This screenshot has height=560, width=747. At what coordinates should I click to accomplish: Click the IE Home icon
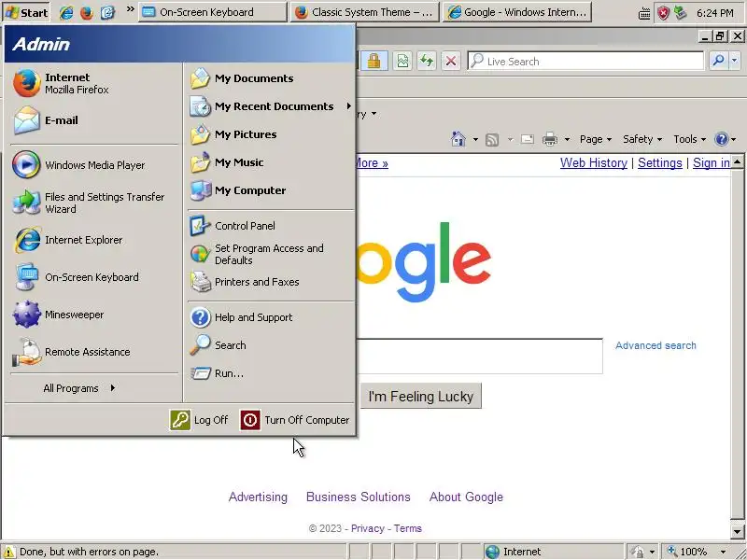(x=458, y=139)
